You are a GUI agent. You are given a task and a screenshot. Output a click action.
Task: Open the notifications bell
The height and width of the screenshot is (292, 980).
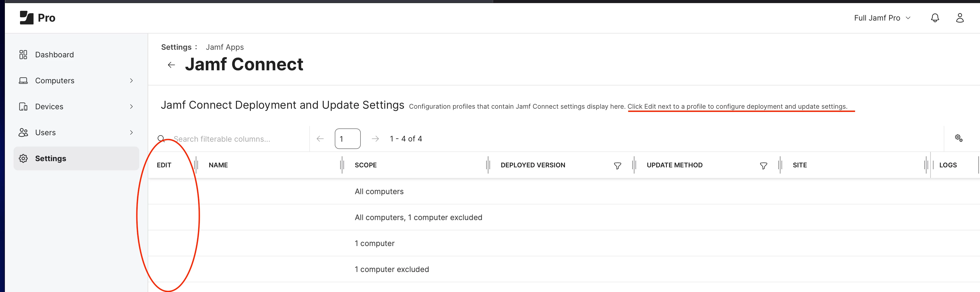point(935,18)
